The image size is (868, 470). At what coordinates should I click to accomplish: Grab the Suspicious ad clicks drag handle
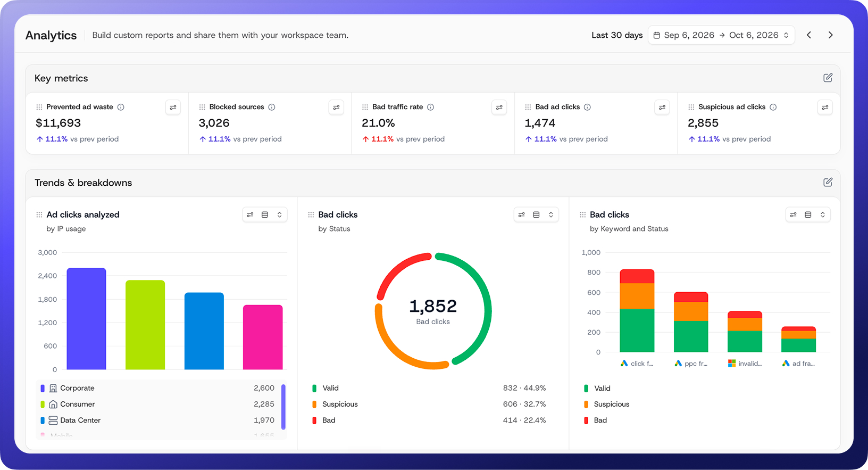(691, 107)
